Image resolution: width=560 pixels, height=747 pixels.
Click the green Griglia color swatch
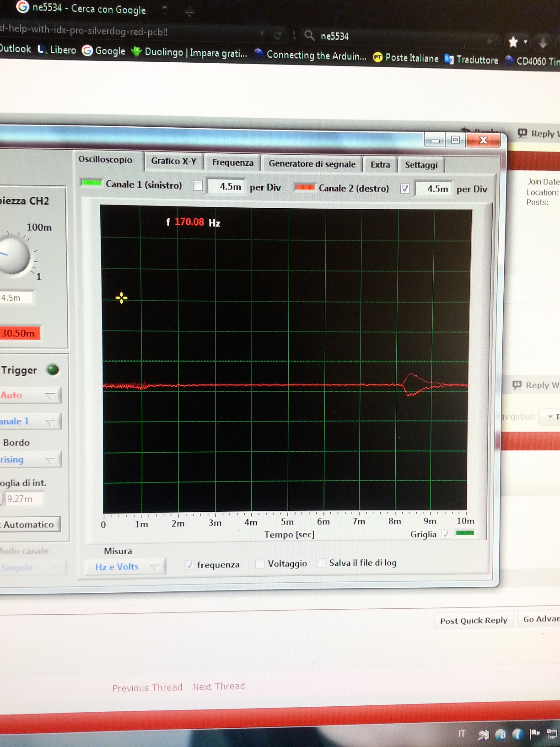(x=465, y=533)
